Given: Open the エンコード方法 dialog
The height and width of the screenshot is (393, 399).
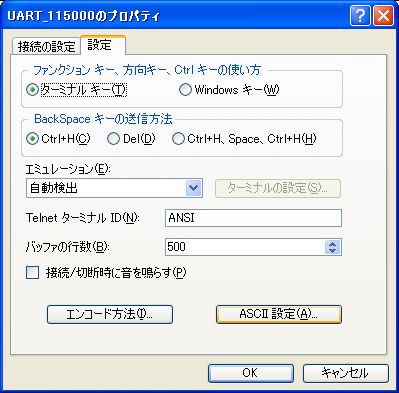Looking at the screenshot, I should 110,314.
